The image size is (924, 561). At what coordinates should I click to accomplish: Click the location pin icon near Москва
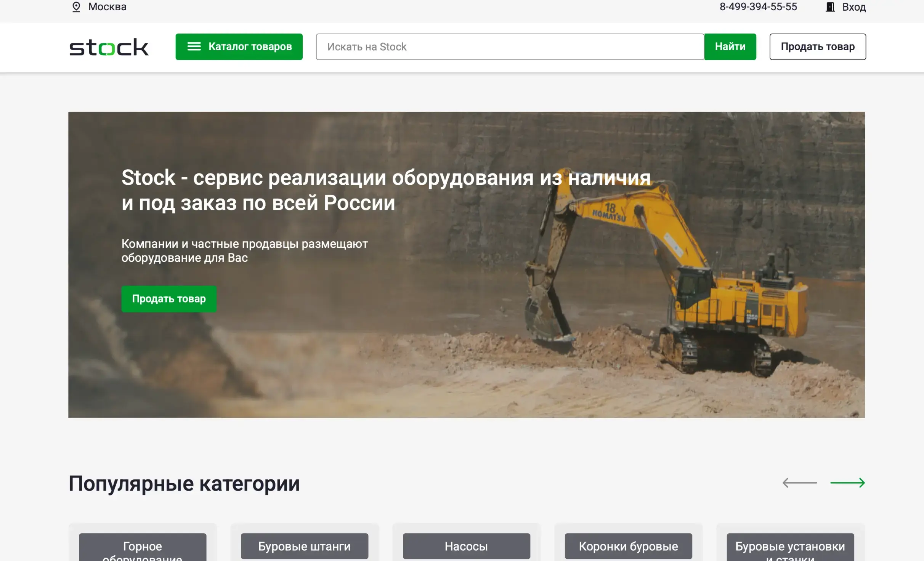76,6
